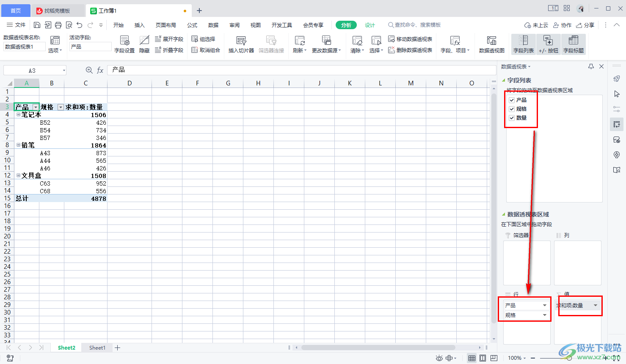
Task: Click the zoom slider in status bar
Action: [x=569, y=358]
